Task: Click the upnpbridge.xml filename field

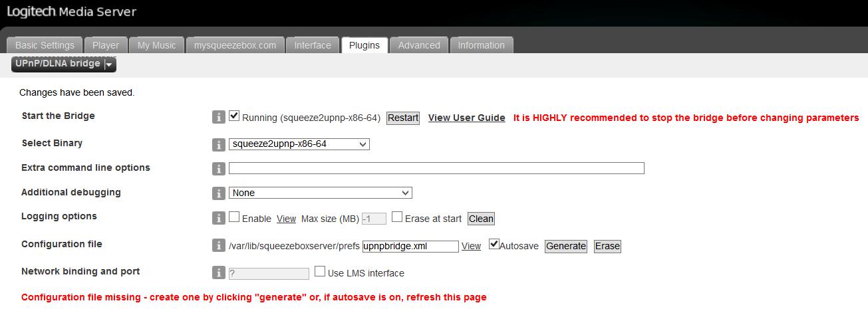Action: coord(410,246)
